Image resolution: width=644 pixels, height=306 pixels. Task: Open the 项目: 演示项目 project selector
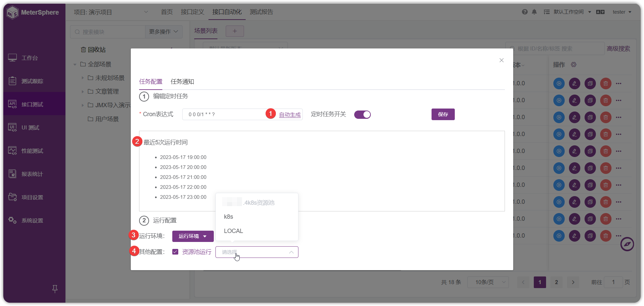pos(111,12)
